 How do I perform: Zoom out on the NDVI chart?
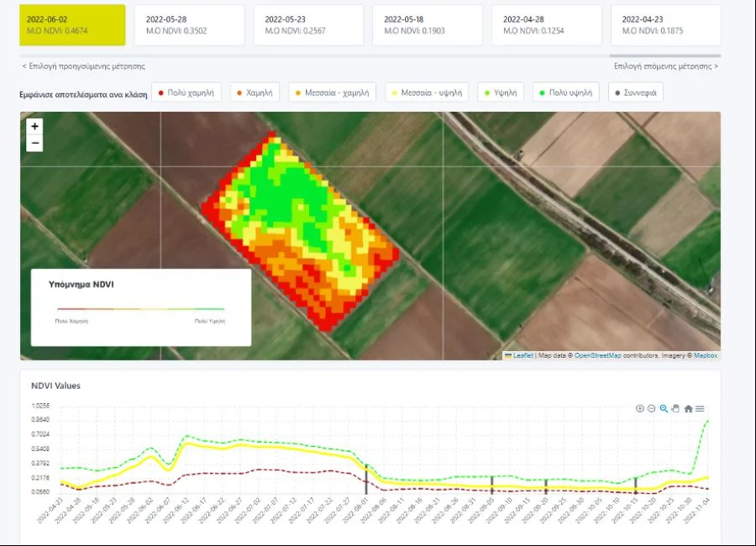point(651,409)
